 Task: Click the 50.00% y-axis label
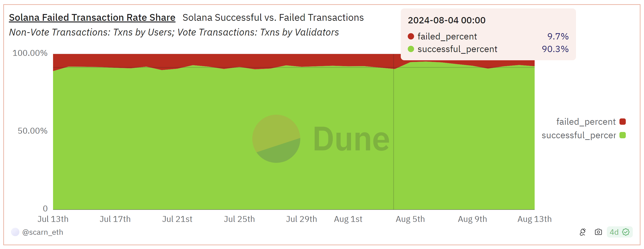[x=32, y=131]
